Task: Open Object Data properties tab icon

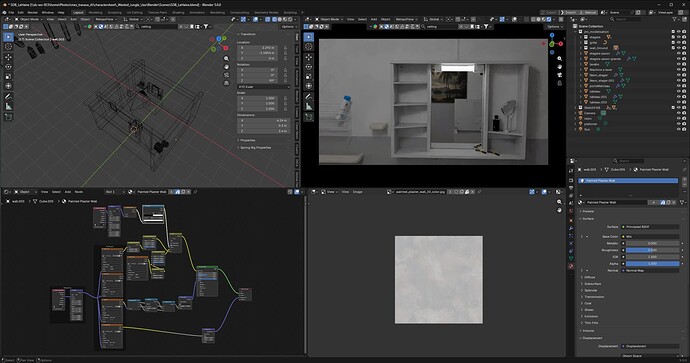Action: [571, 259]
